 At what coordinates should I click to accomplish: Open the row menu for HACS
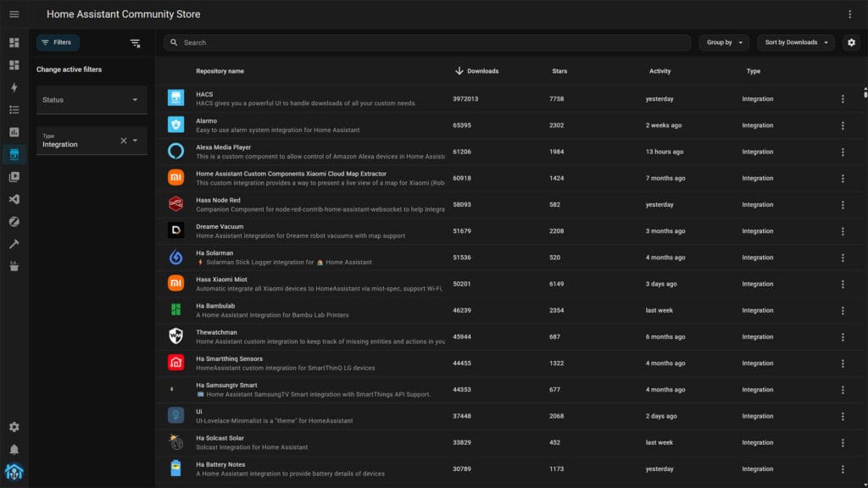click(843, 99)
